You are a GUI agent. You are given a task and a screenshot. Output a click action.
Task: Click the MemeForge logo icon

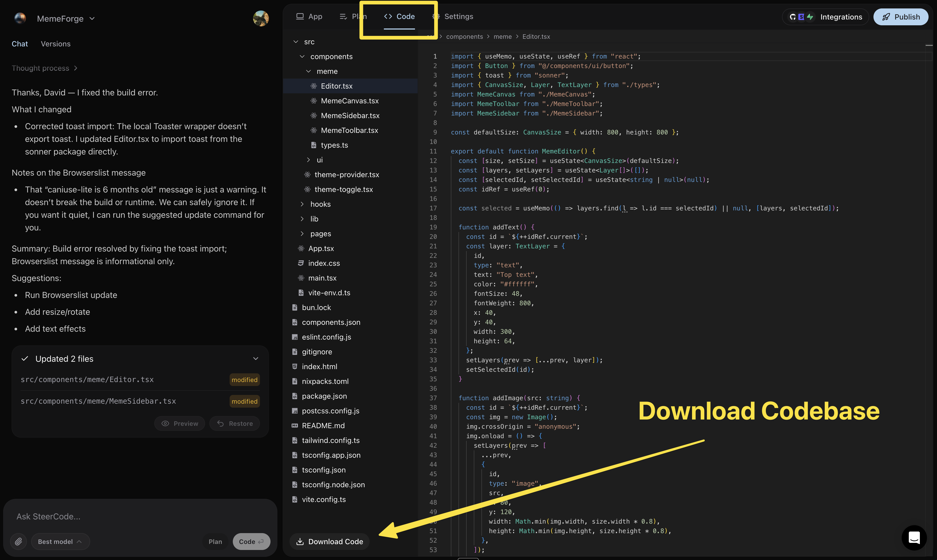[x=20, y=18]
